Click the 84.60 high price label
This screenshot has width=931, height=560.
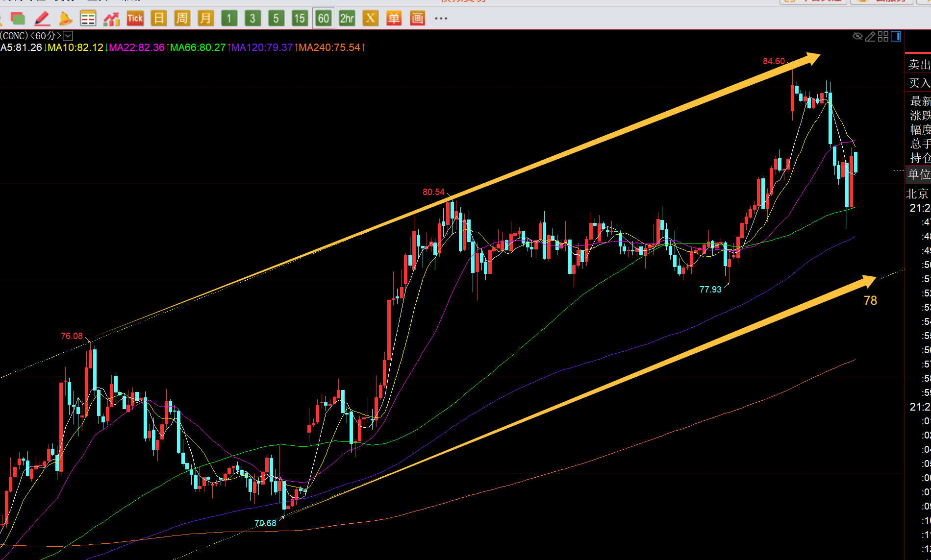tap(774, 61)
